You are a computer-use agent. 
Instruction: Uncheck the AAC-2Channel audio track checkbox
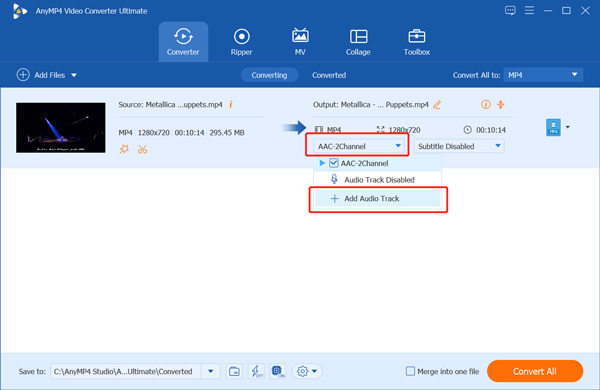point(334,163)
